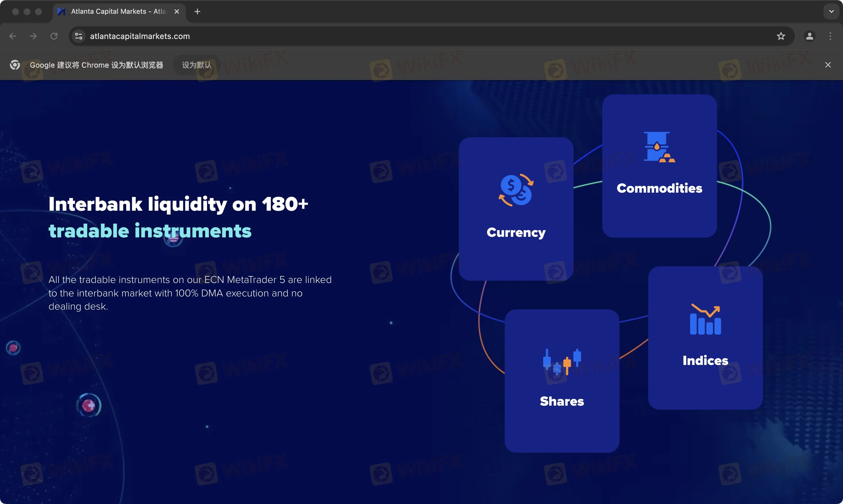
Task: Expand the browser menu with three dots
Action: point(830,36)
